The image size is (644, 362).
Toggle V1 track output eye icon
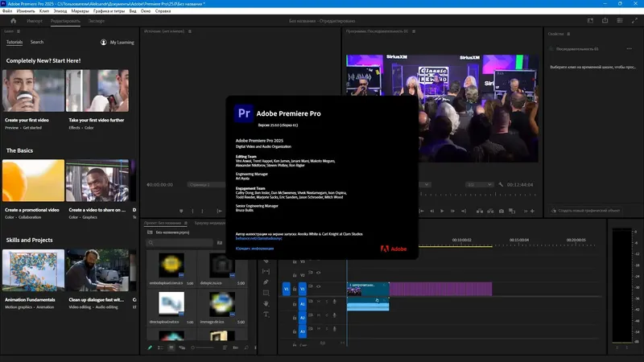pos(318,288)
